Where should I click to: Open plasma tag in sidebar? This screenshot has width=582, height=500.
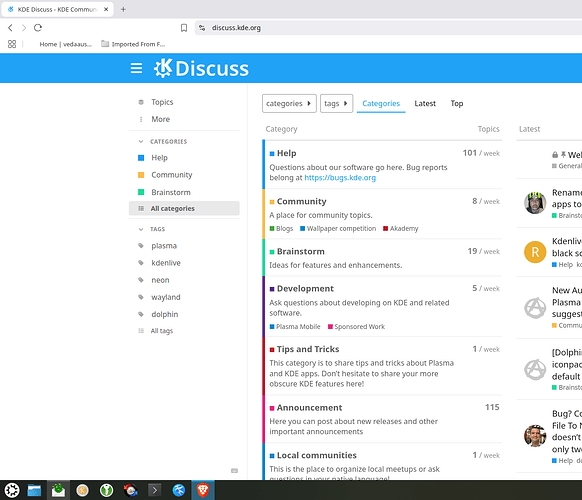(x=164, y=246)
